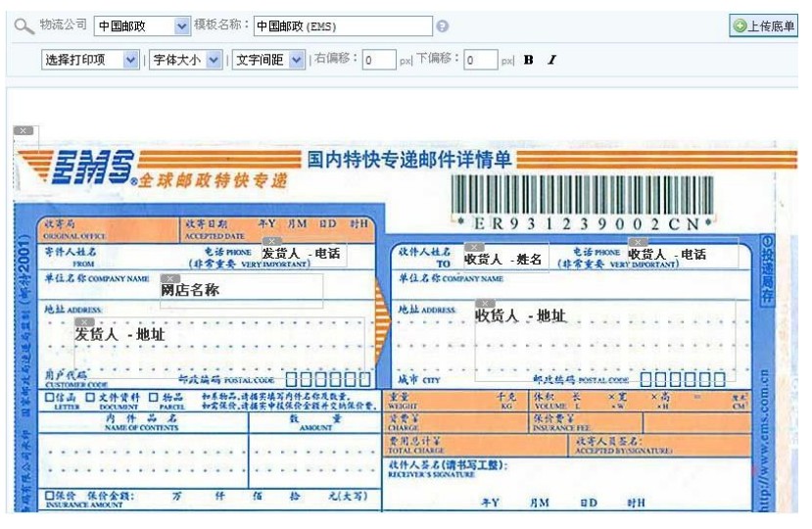This screenshot has width=812, height=529.
Task: Remove the 收货人-地址 print item
Action: coord(485,303)
